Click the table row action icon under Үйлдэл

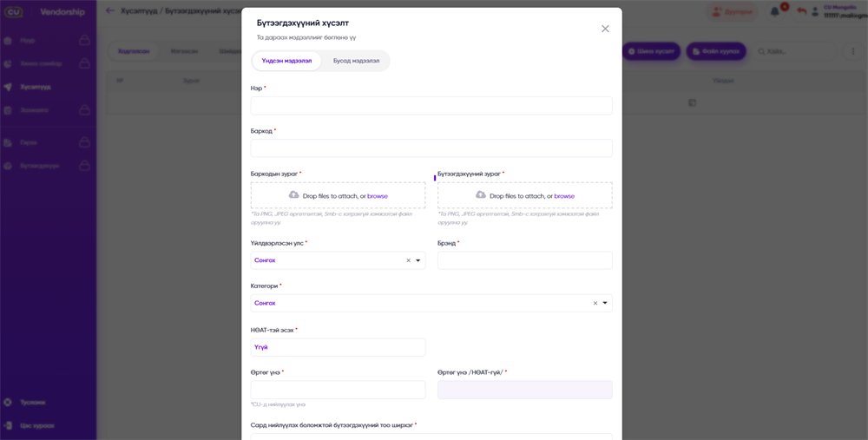692,103
